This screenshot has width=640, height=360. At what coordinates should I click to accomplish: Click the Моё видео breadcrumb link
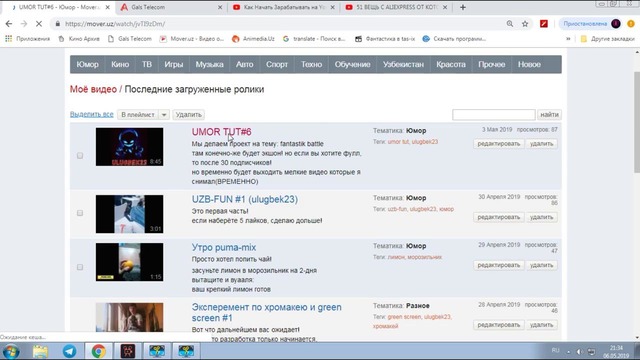coord(93,89)
